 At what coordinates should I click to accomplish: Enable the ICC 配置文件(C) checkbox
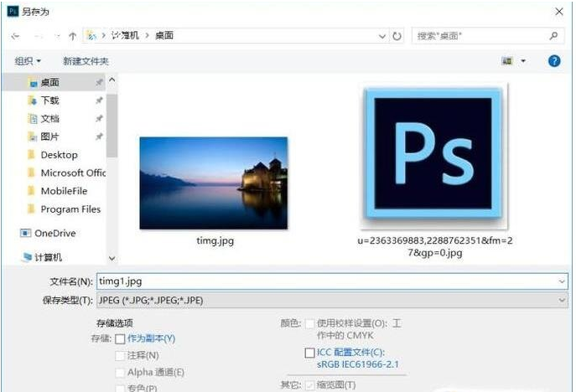[309, 353]
